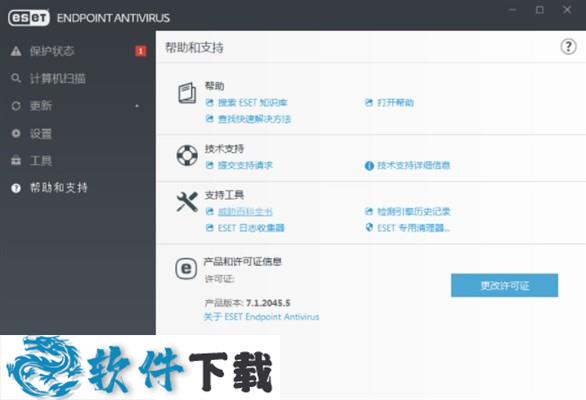Close the ESET Endpoint Antivirus window
The height and width of the screenshot is (400, 586).
coord(567,10)
